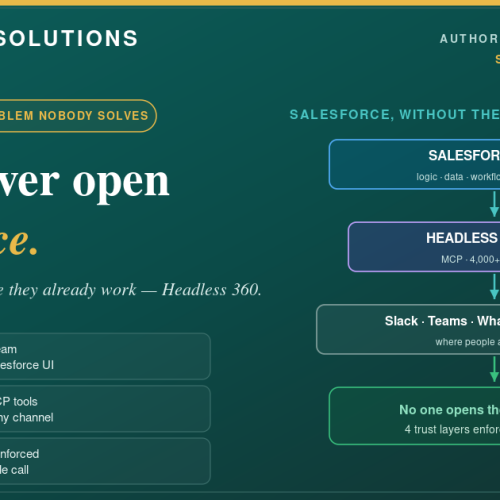Click the 'esforce UI' card

pos(105,356)
